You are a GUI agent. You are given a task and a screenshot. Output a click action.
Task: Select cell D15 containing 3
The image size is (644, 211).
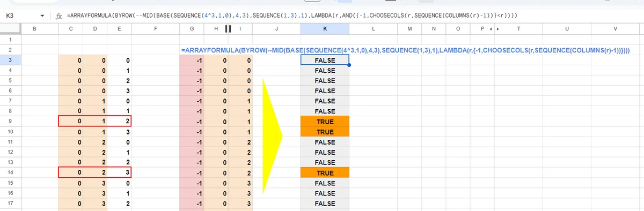(x=95, y=183)
